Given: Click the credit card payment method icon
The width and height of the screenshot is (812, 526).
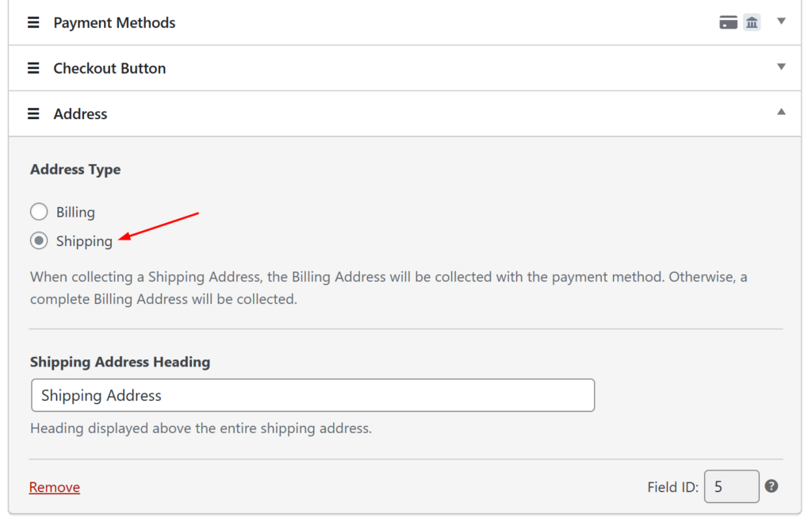Looking at the screenshot, I should point(728,22).
